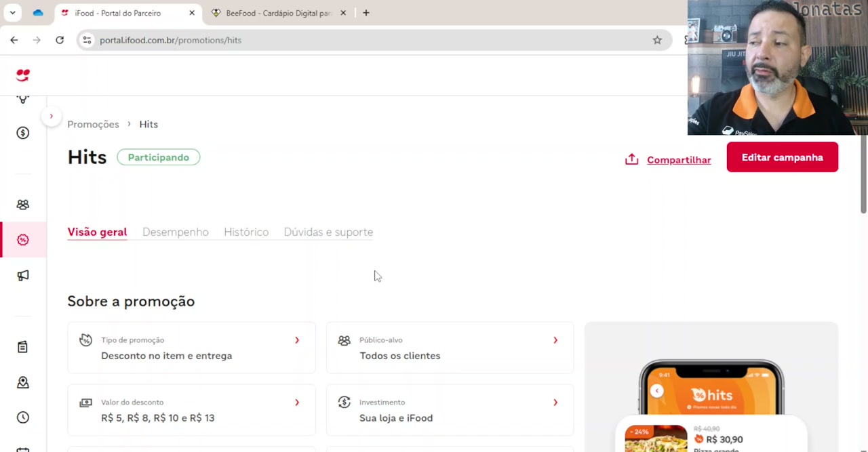Click the -24% pizza thumbnail in preview
This screenshot has width=868, height=452.
click(656, 438)
